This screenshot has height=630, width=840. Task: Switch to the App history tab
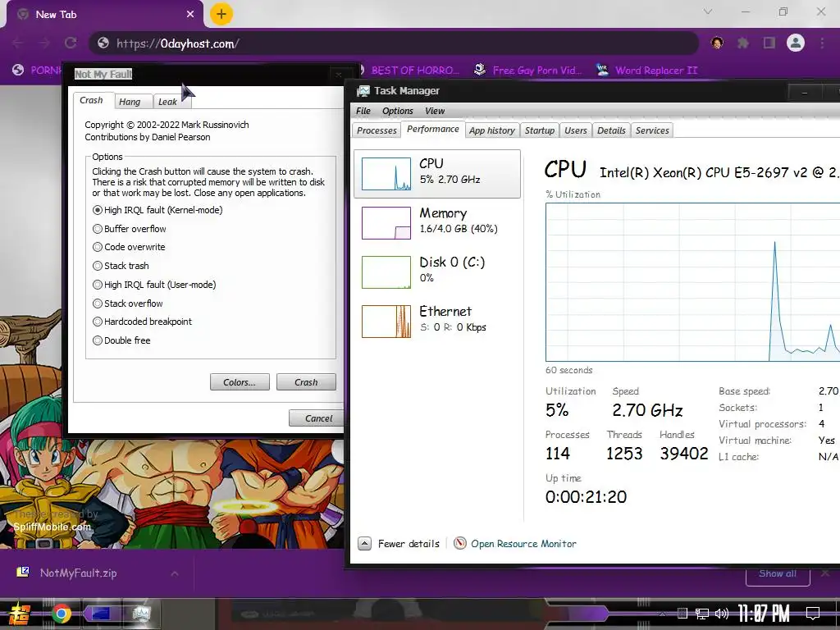492,130
